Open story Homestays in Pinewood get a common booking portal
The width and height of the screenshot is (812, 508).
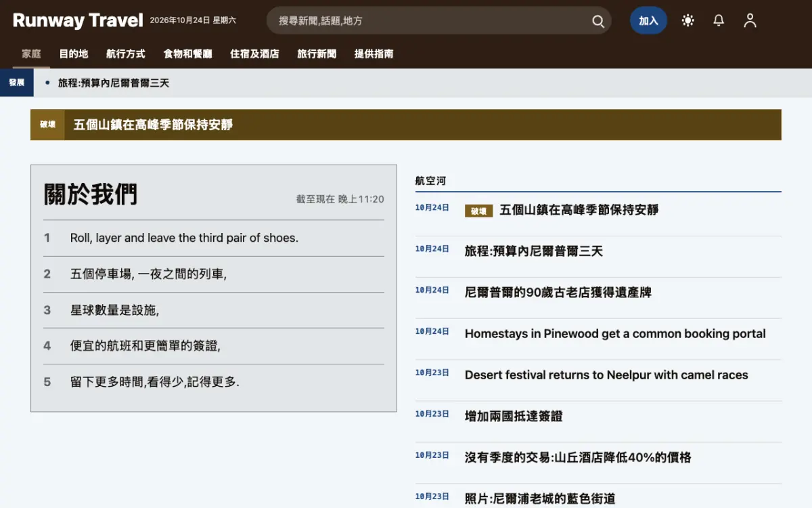615,334
